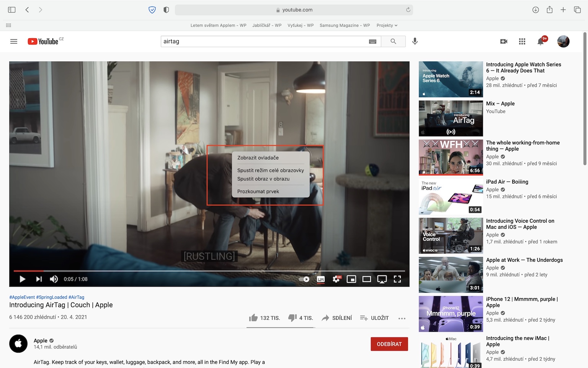588x368 pixels.
Task: Open the Voice Control video thumbnail
Action: click(451, 236)
